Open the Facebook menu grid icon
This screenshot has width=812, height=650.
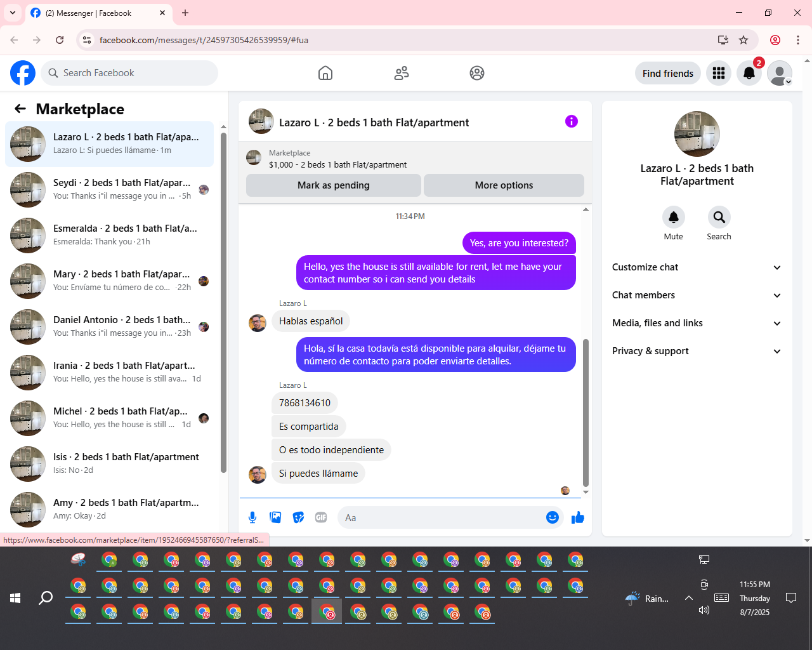[x=719, y=73]
